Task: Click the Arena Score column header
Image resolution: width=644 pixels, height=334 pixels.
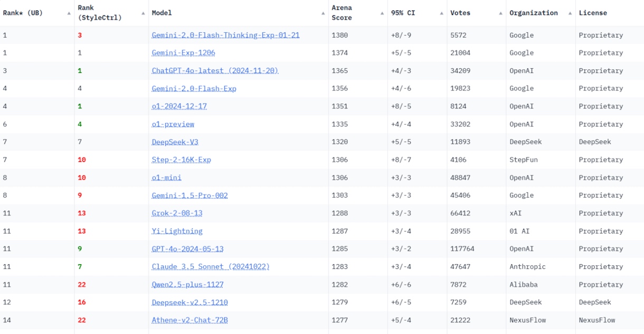Action: click(342, 13)
